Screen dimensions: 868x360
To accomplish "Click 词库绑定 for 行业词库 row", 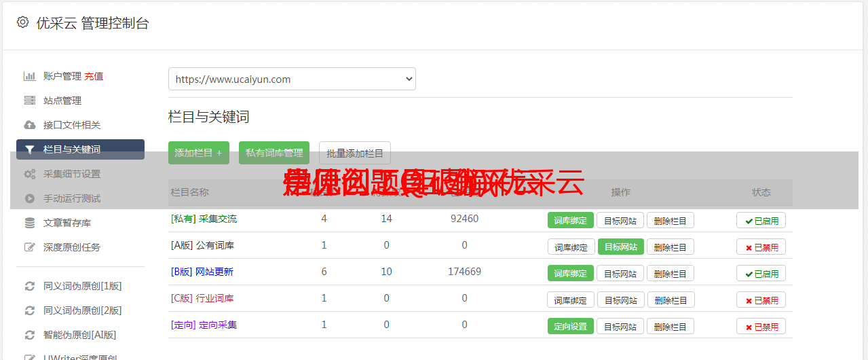I will coord(571,300).
